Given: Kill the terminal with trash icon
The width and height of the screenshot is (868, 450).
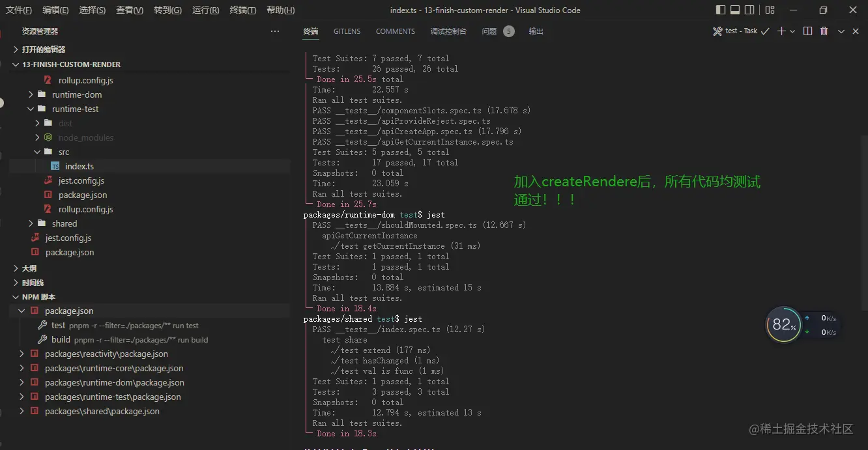Looking at the screenshot, I should click(x=824, y=31).
